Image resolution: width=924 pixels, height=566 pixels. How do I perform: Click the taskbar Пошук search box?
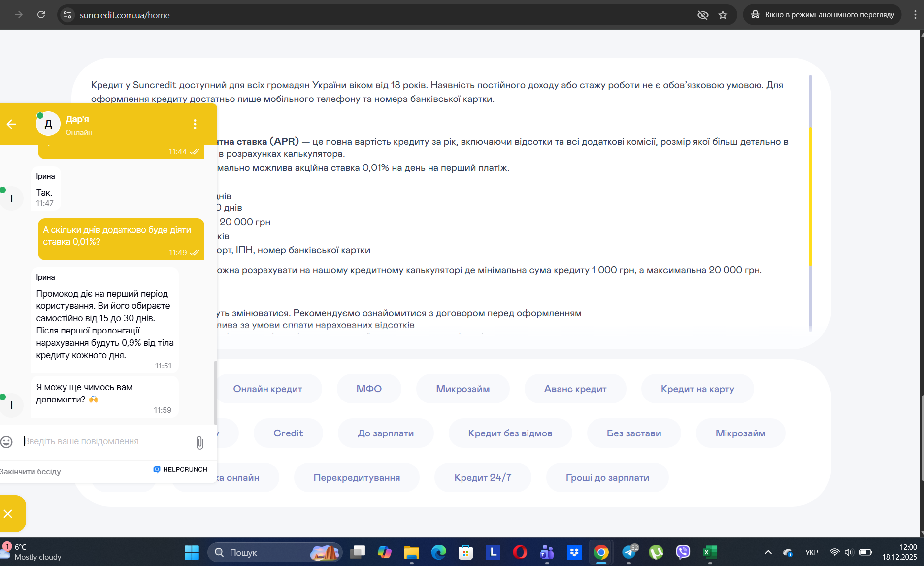tap(275, 552)
